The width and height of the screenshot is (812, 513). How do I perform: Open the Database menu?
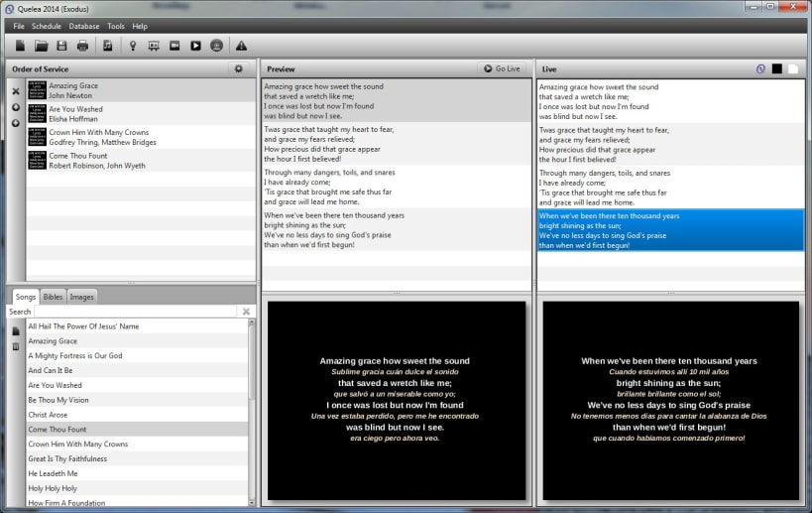click(84, 26)
